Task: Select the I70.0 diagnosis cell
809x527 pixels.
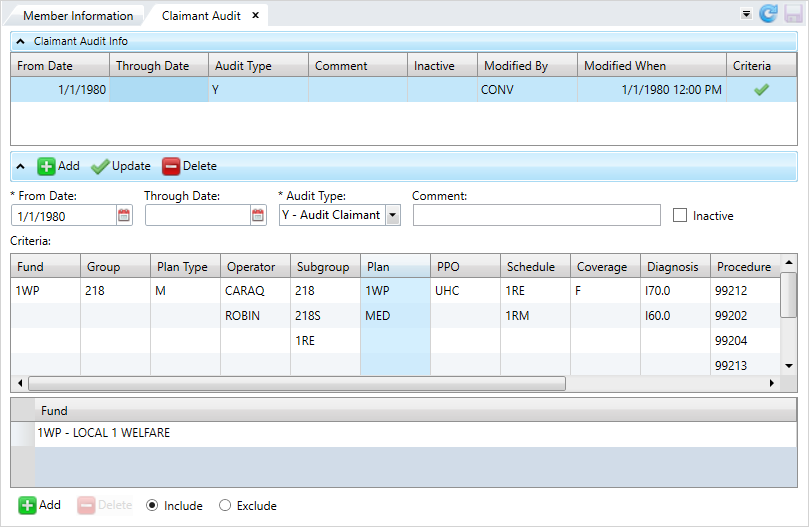Action: click(x=676, y=291)
